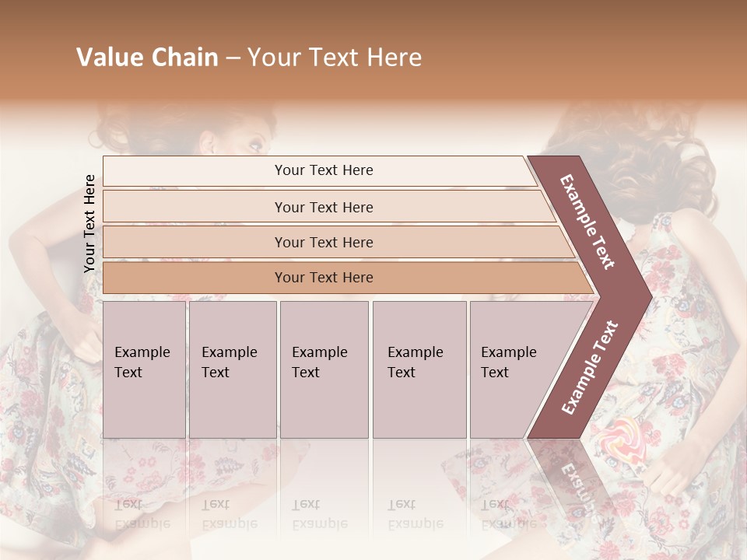Select the topmost lightest "Your Text Here" bar

(x=323, y=170)
